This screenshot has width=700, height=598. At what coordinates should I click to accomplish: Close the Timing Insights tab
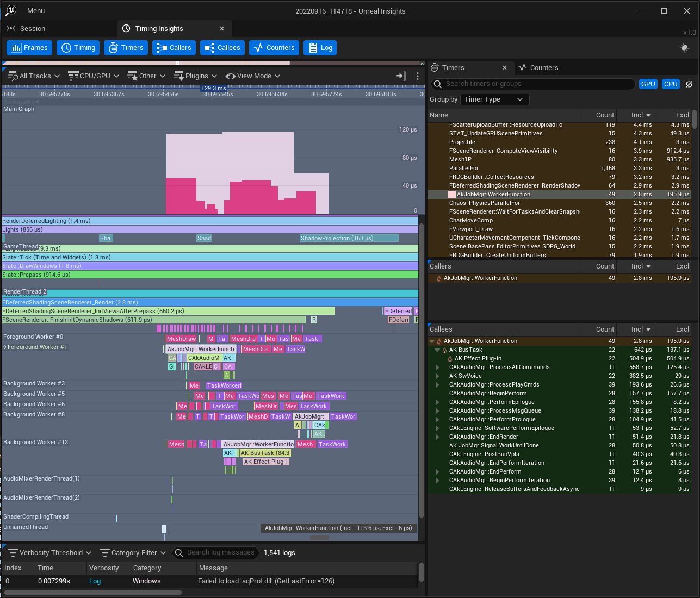[x=222, y=29]
